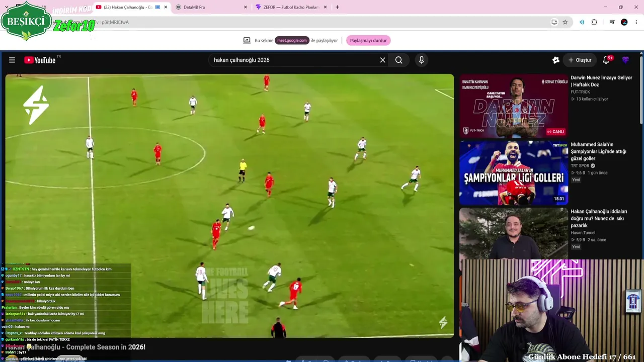Open the browser three-dot menu
The image size is (644, 362).
636,22
